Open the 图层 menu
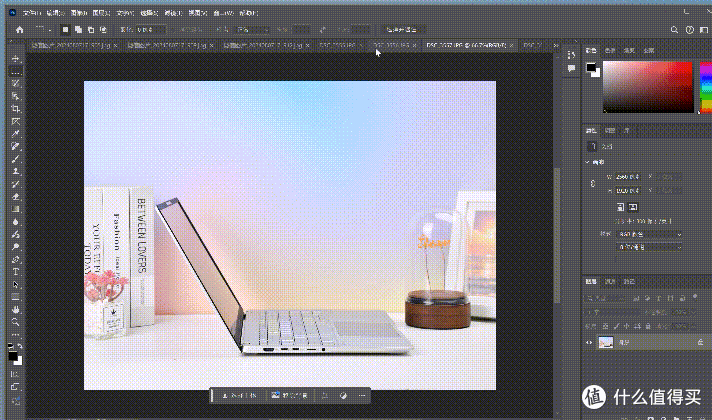 click(x=101, y=13)
